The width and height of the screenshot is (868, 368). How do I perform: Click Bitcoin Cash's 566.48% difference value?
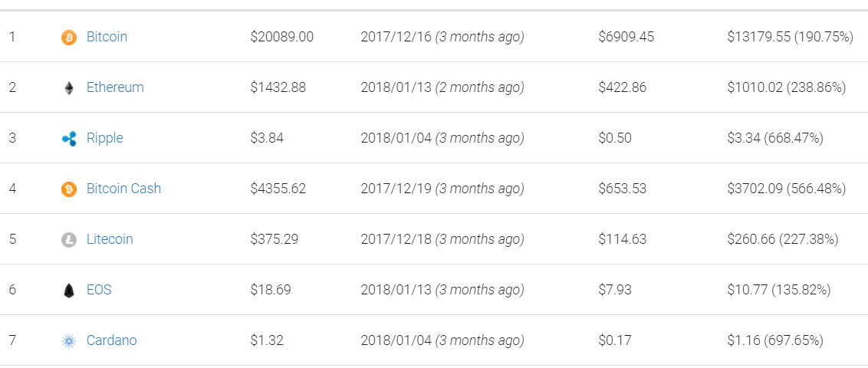818,189
